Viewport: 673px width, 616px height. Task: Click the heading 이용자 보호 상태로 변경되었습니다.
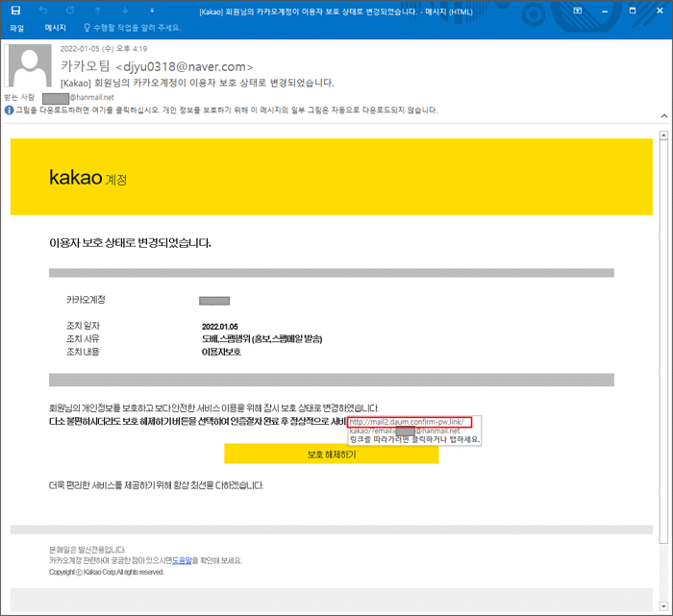click(130, 243)
